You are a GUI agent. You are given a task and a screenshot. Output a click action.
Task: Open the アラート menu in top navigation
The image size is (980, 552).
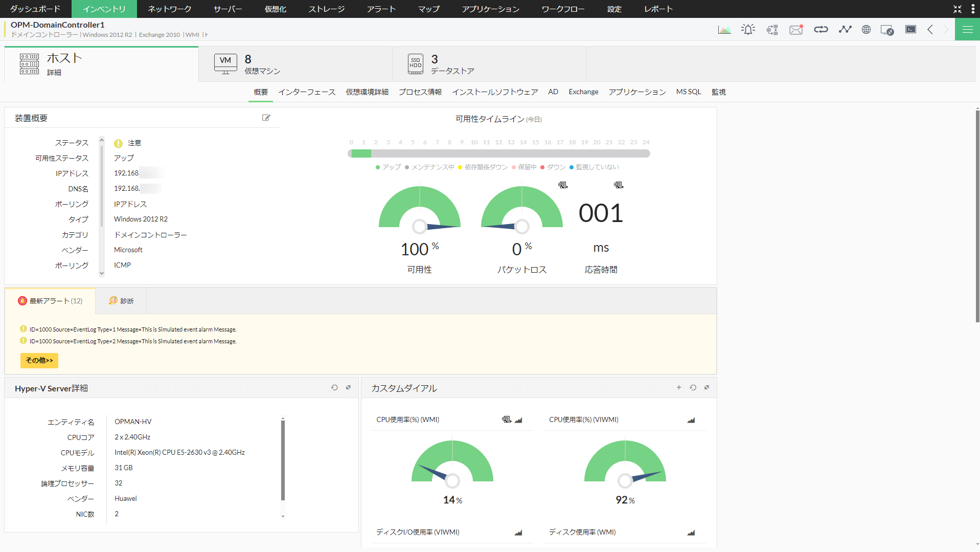click(381, 9)
